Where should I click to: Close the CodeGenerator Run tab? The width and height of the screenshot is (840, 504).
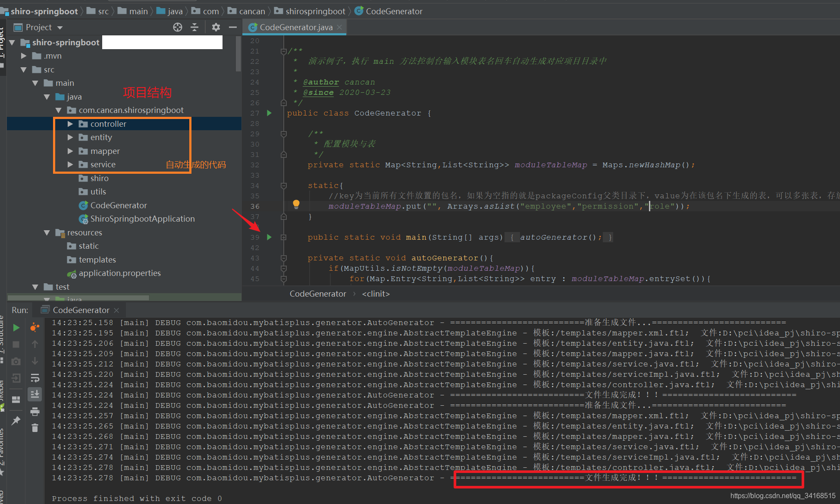116,310
